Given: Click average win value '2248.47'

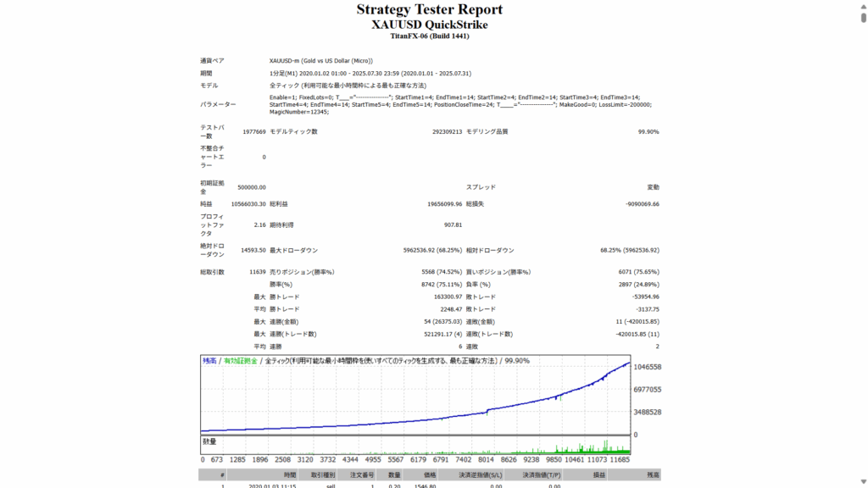Looking at the screenshot, I should click(451, 309).
